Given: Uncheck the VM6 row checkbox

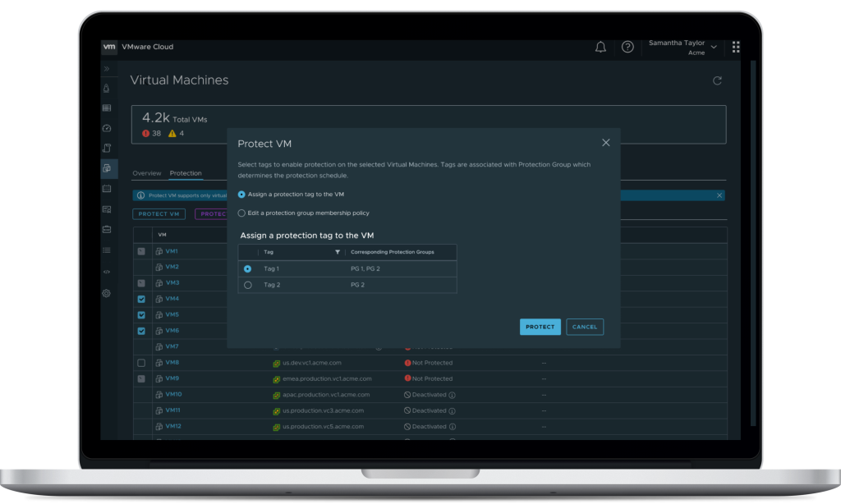Looking at the screenshot, I should 141,332.
